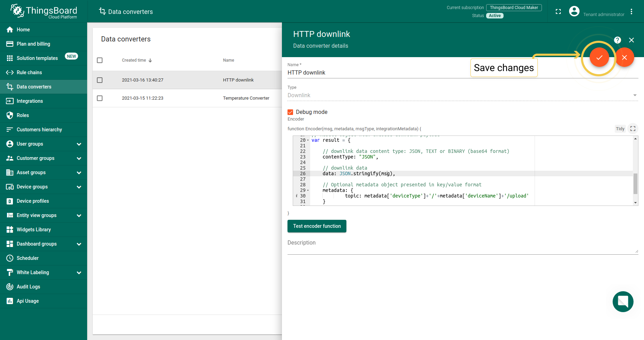This screenshot has height=340, width=644.
Task: Click the tenant administrator avatar icon
Action: 574,11
